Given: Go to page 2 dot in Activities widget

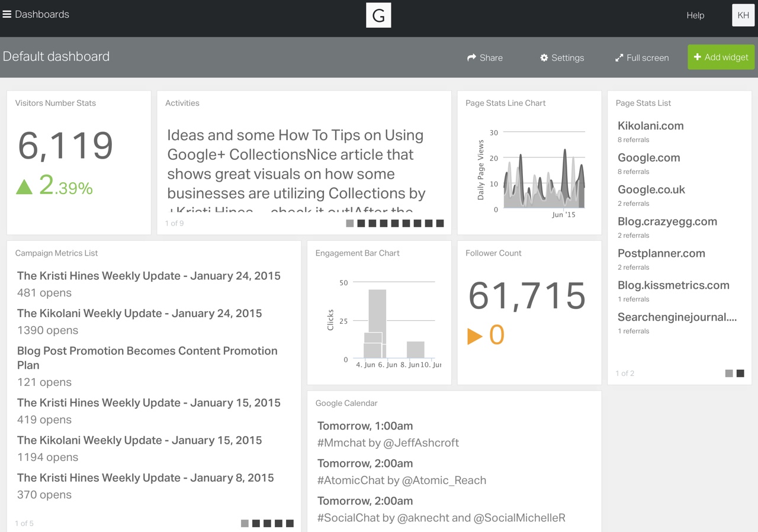Looking at the screenshot, I should coord(361,223).
